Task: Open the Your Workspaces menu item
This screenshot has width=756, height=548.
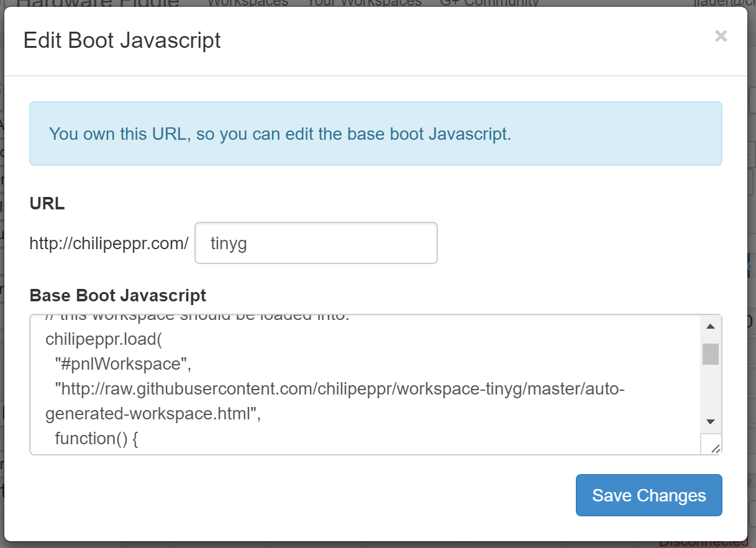Action: coord(364,3)
